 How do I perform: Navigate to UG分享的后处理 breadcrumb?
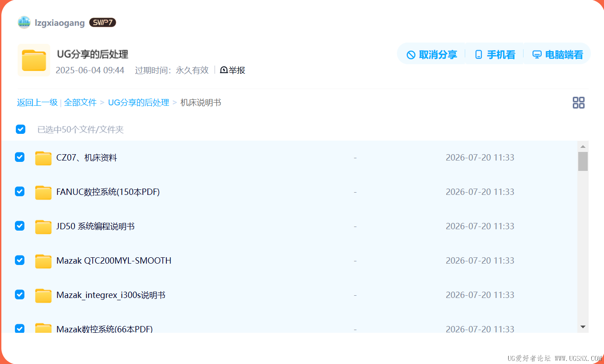138,103
